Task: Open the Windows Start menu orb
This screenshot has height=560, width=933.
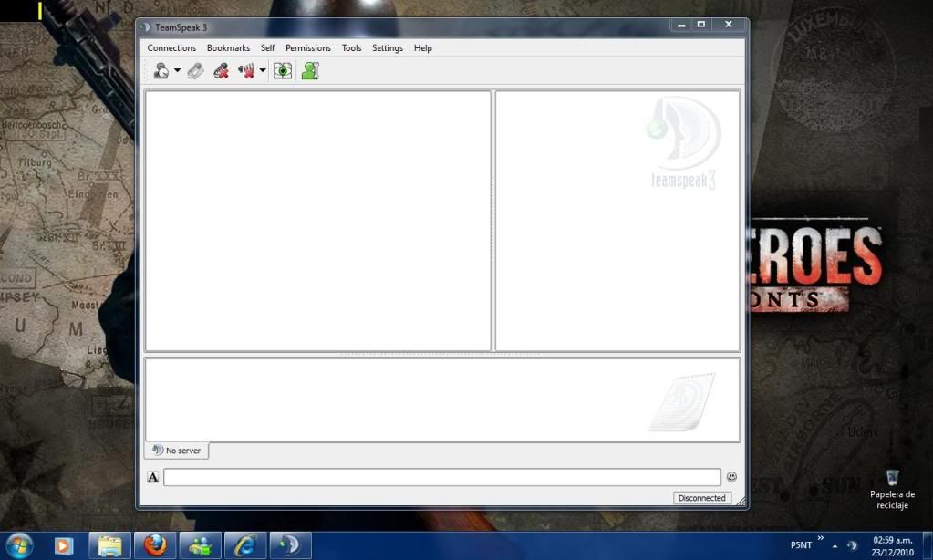Action: [x=18, y=545]
